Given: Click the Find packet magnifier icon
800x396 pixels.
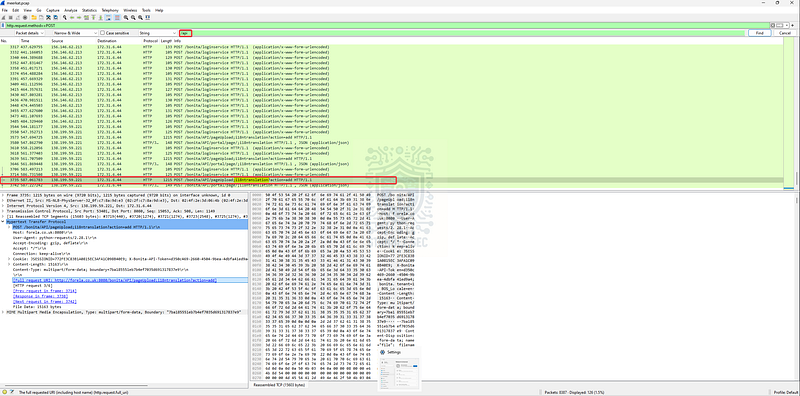Looking at the screenshot, I should (x=65, y=17).
